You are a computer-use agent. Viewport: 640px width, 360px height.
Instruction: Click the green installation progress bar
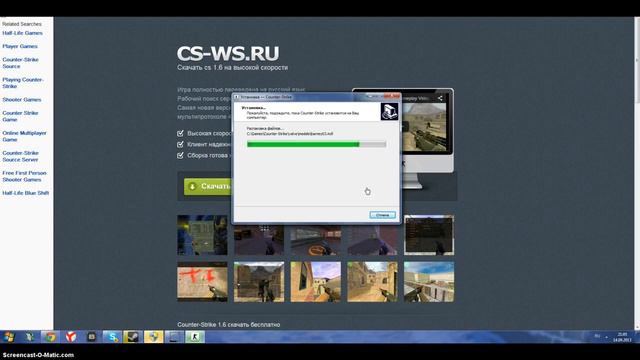pyautogui.click(x=316, y=144)
